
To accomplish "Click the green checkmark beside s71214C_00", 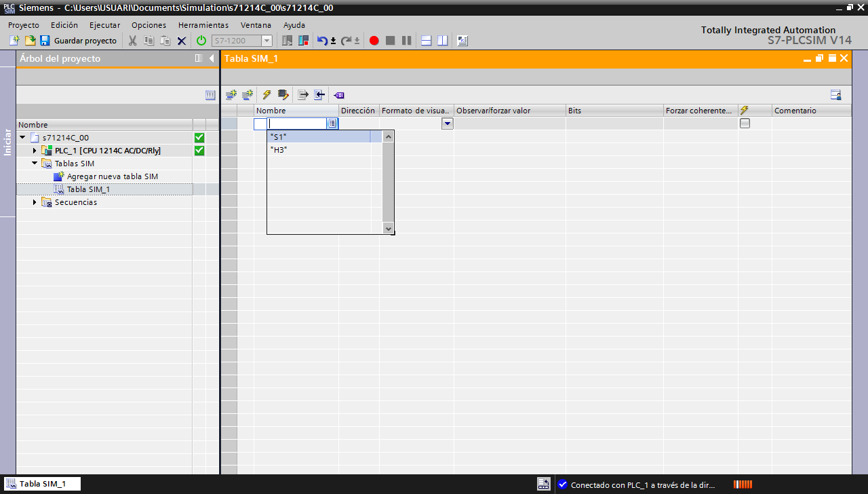I will 199,138.
